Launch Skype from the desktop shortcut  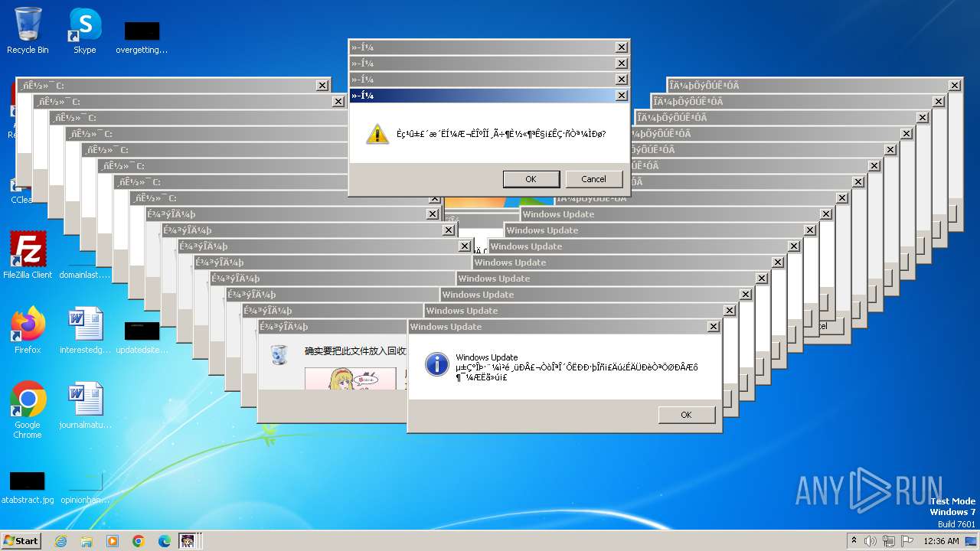tap(84, 31)
